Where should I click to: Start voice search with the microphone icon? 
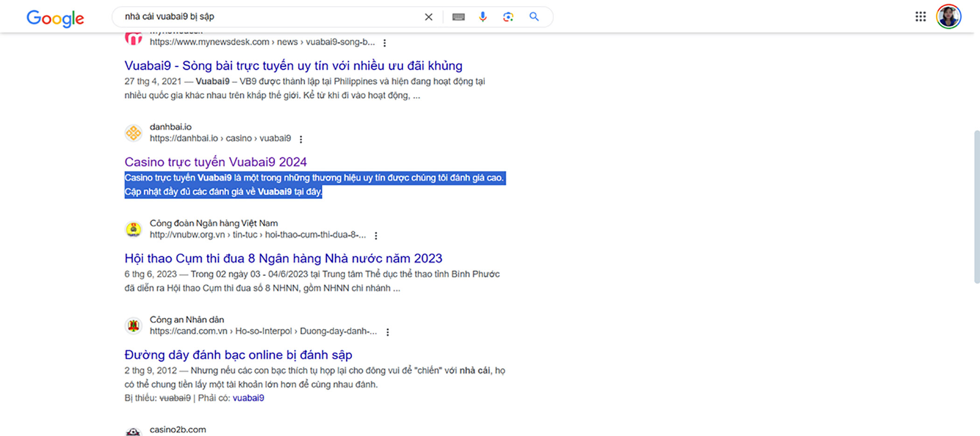(x=483, y=17)
